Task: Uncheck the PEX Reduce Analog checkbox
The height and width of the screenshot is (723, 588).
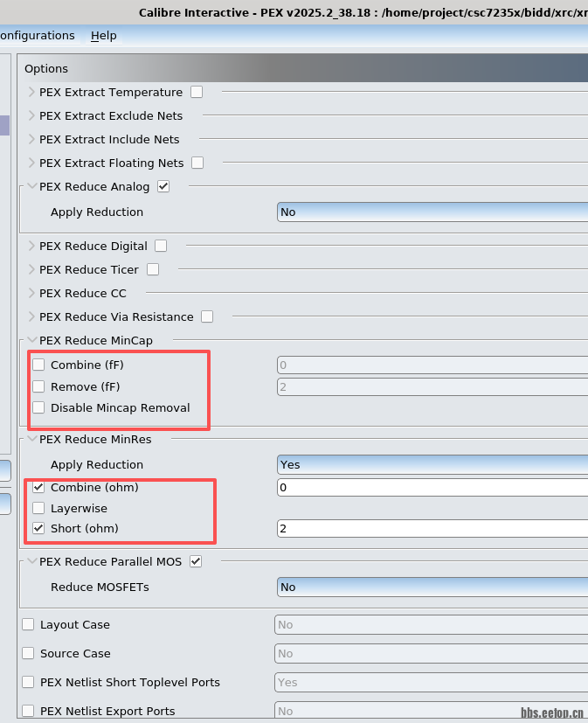Action: 163,186
